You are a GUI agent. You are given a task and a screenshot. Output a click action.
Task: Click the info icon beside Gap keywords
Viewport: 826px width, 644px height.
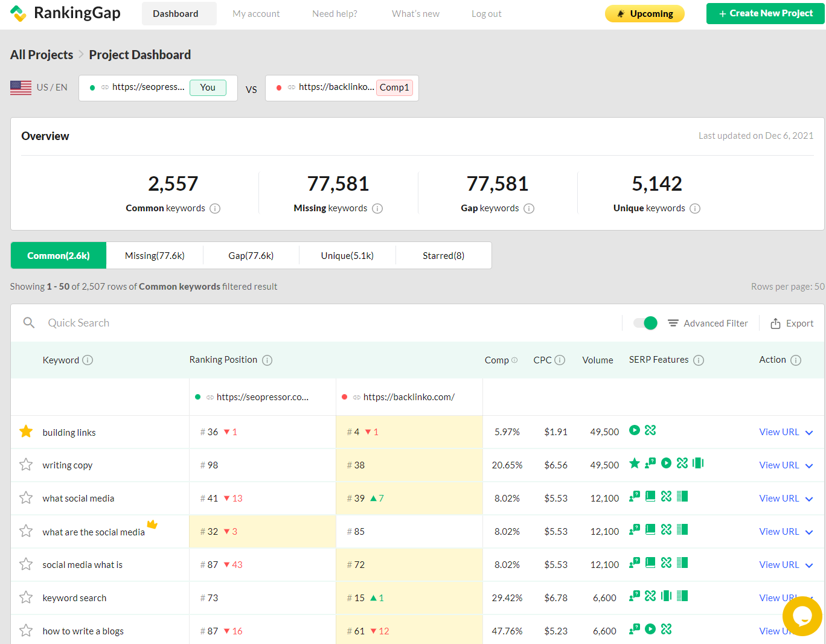tap(529, 208)
